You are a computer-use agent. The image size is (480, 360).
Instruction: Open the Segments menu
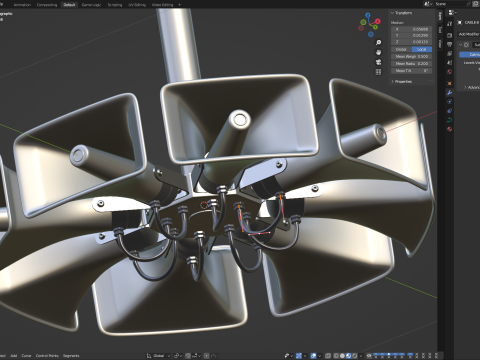pyautogui.click(x=71, y=356)
